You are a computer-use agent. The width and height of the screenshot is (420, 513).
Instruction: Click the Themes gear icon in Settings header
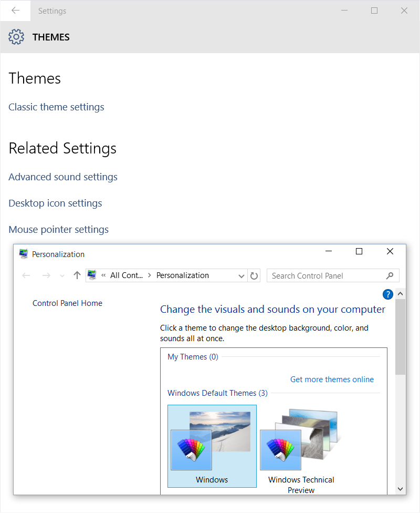[16, 37]
